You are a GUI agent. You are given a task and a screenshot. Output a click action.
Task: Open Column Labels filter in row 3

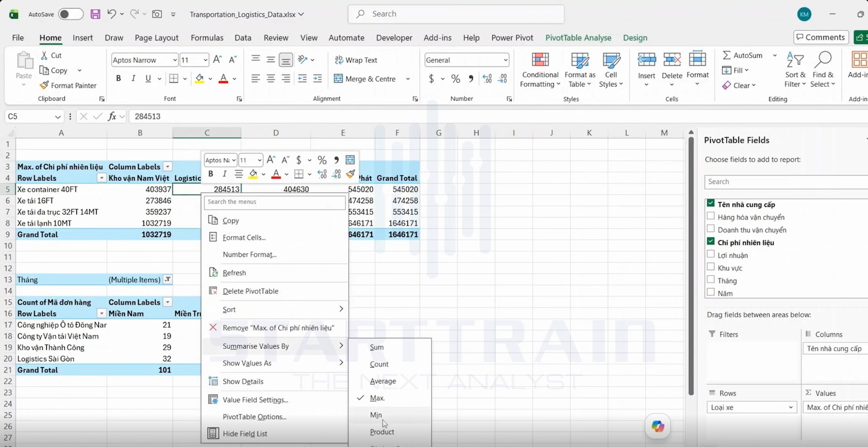168,167
